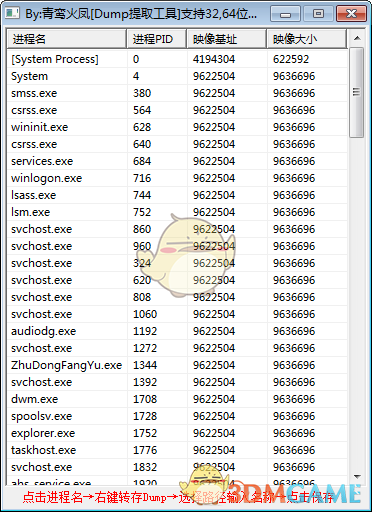The height and width of the screenshot is (512, 372).
Task: Close the Dump tool window
Action: coord(351,14)
